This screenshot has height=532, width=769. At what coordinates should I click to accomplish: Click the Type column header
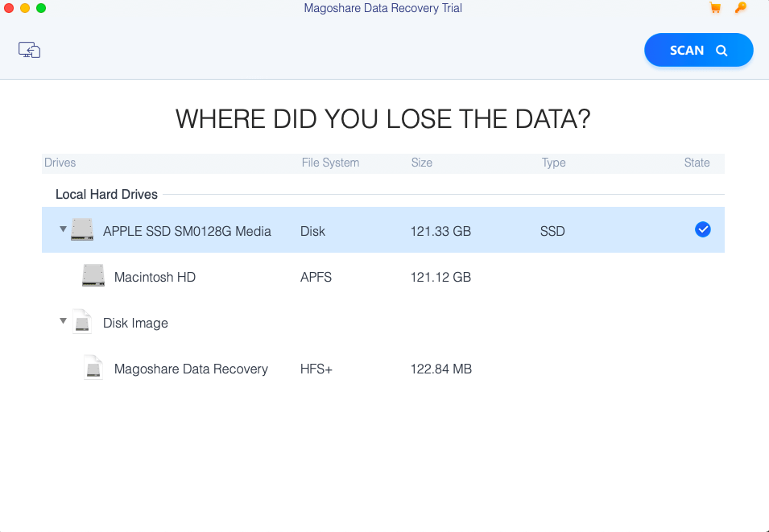click(554, 163)
